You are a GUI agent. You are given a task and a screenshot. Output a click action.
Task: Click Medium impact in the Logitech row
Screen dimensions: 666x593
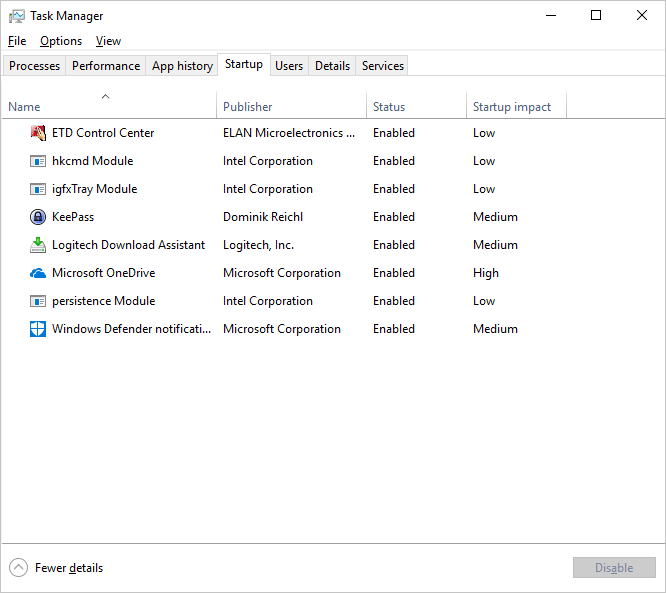pos(495,245)
